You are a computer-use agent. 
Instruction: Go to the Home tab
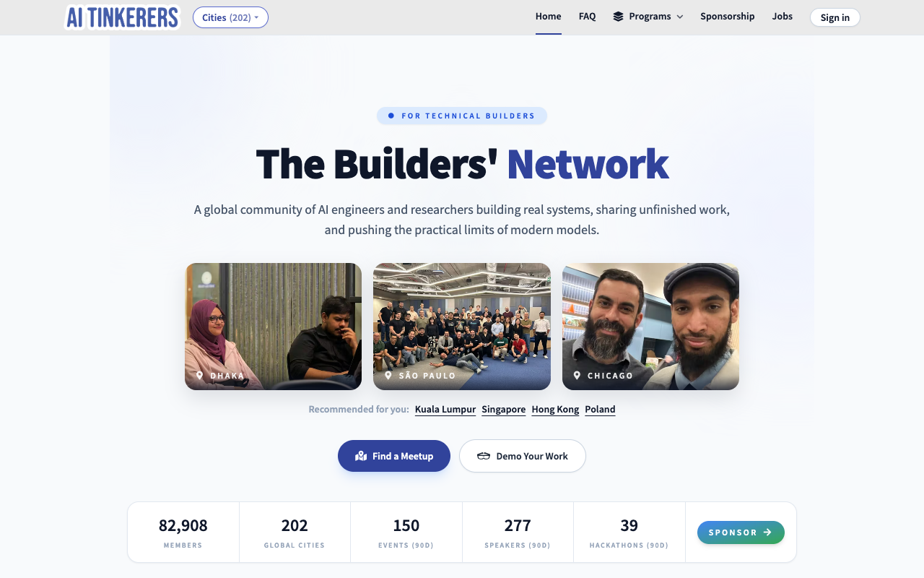[549, 17]
